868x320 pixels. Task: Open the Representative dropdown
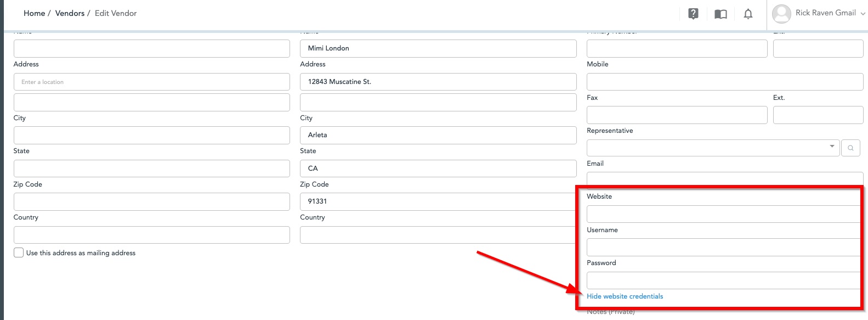(x=713, y=148)
